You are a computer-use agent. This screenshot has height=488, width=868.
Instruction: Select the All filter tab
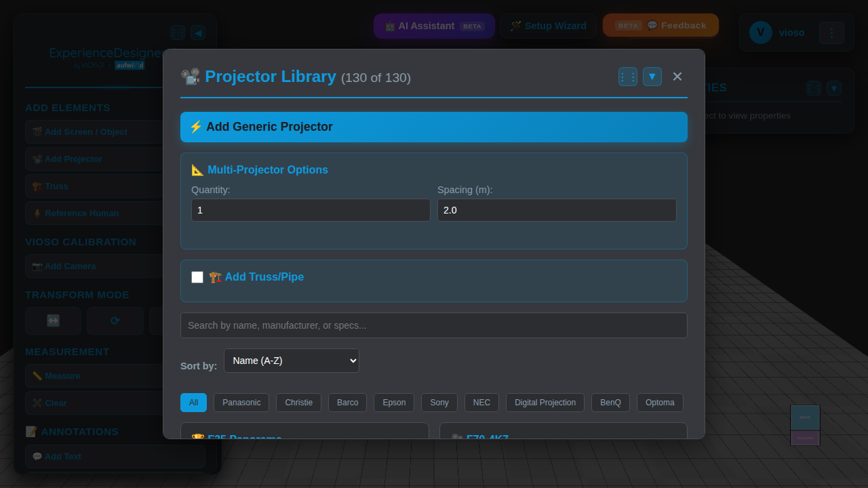(x=193, y=402)
